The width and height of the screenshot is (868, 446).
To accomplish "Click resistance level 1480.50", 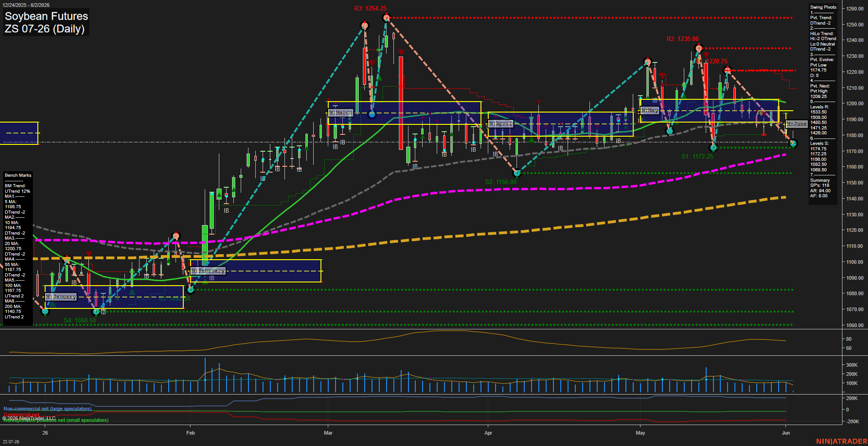I will (818, 123).
